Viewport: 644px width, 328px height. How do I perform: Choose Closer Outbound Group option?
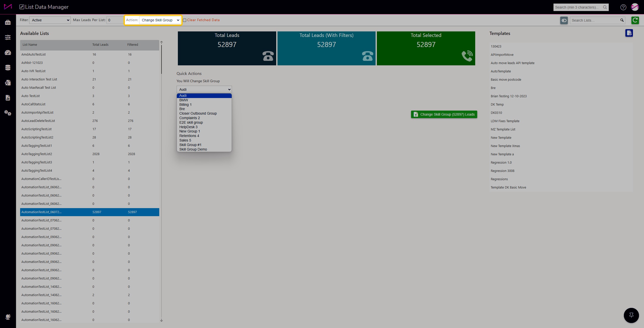tap(204, 113)
